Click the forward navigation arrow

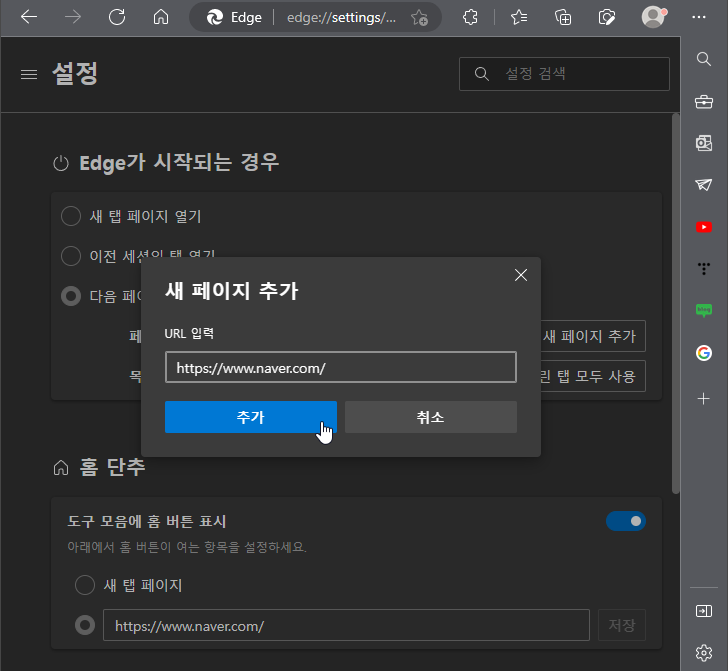pos(73,17)
